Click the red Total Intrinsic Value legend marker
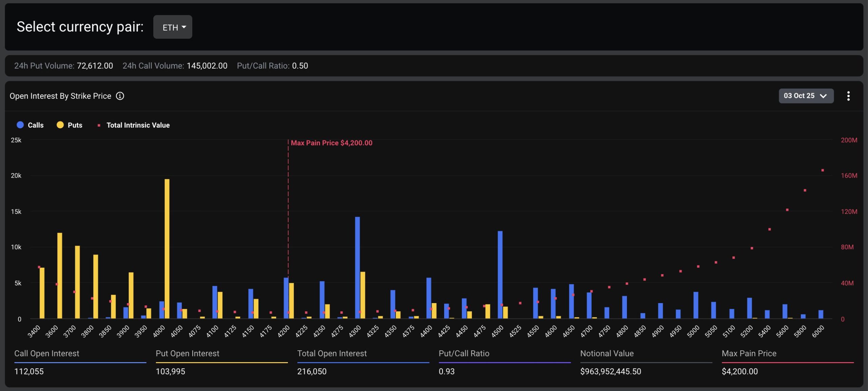868x391 pixels. pyautogui.click(x=99, y=125)
